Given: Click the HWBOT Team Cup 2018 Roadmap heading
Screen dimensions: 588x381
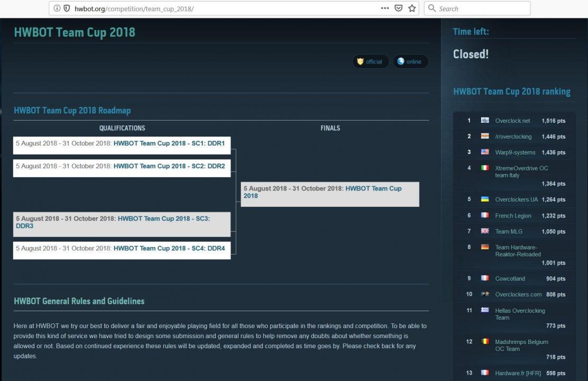Looking at the screenshot, I should (x=72, y=111).
